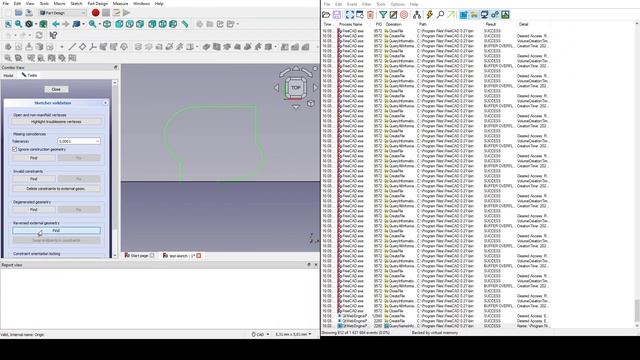Jump to object arrow icon
The height and width of the screenshot is (360, 640).
[451, 15]
